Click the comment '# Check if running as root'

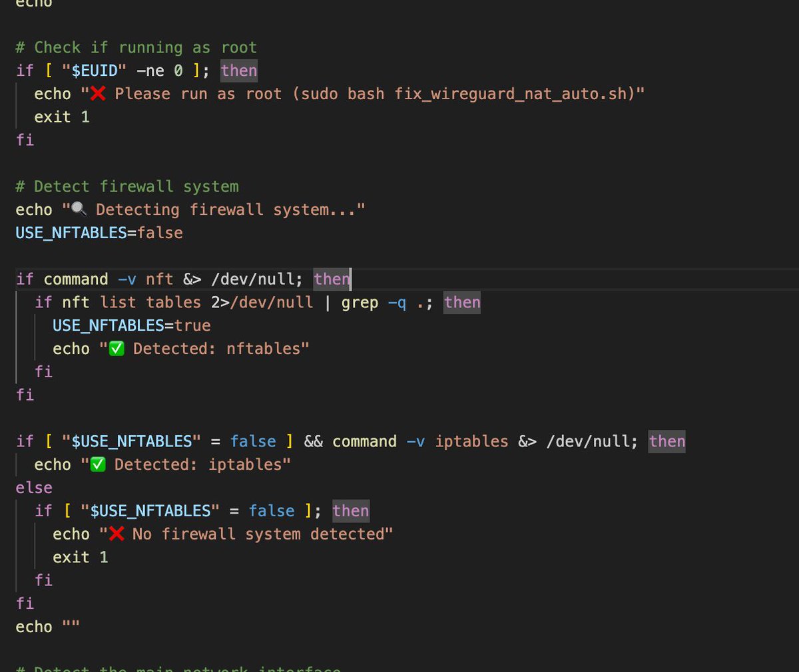coord(136,48)
